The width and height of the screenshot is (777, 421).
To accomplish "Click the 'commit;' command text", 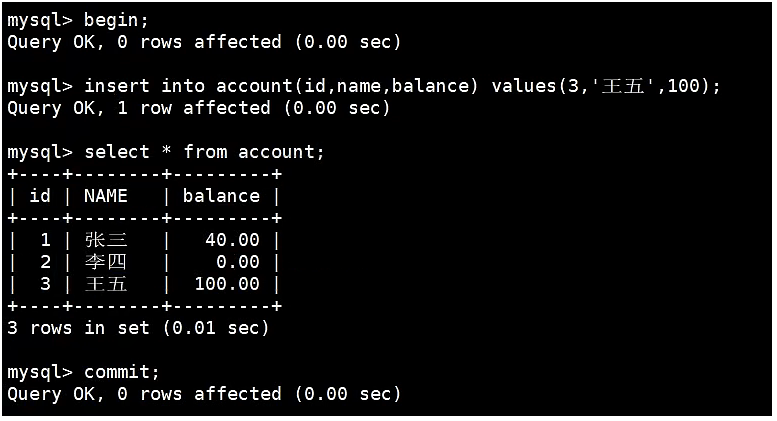I will (122, 372).
